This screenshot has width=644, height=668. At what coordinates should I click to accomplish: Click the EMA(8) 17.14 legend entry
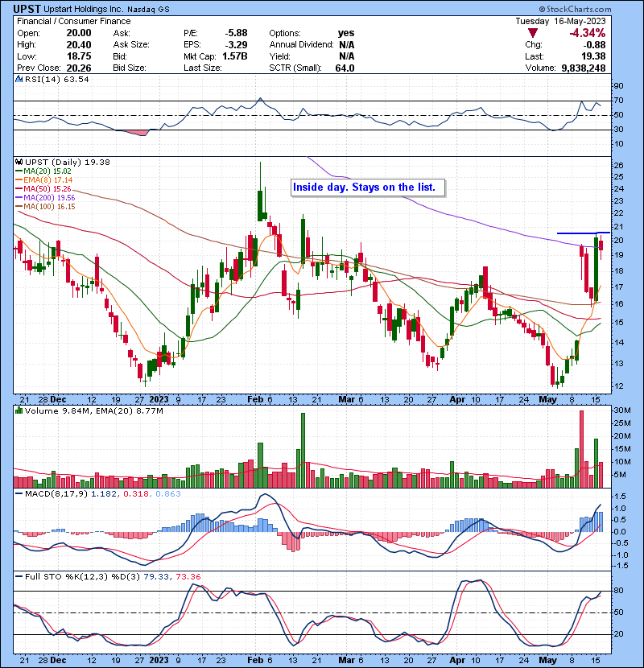coord(44,179)
